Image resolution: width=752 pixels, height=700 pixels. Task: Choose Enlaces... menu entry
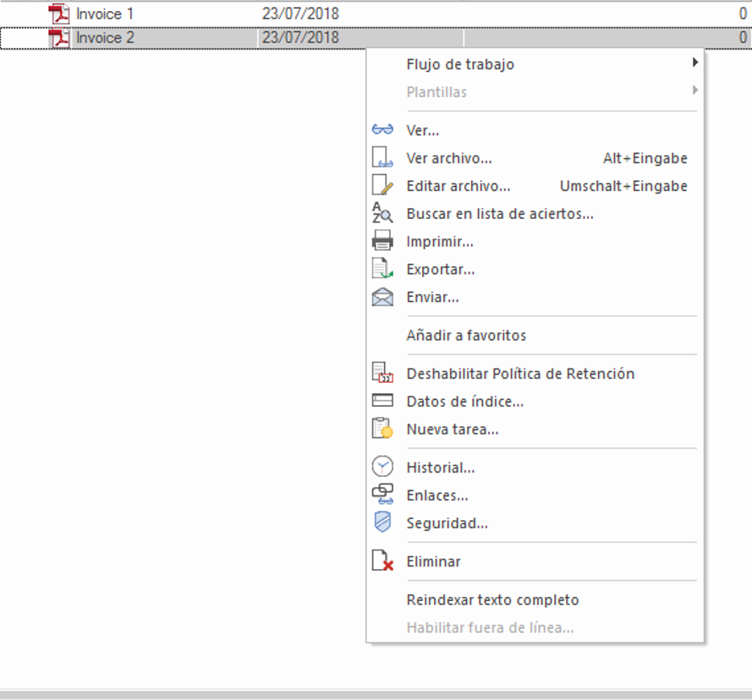click(x=535, y=495)
